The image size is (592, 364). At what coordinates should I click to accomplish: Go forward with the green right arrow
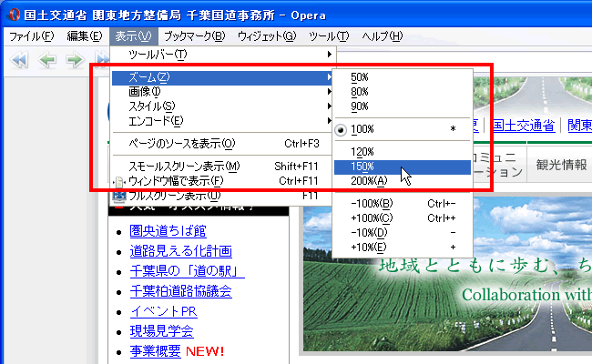[75, 60]
